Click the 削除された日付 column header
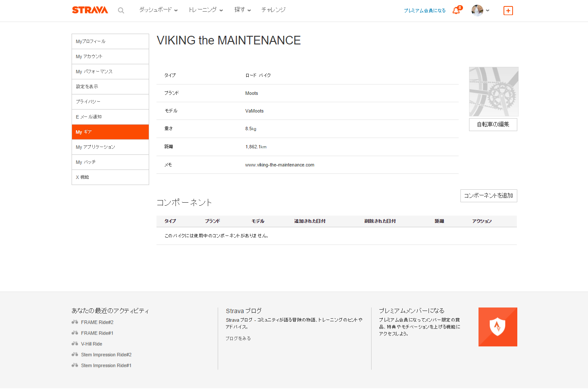Viewport: 588px width, 392px height. (x=380, y=221)
